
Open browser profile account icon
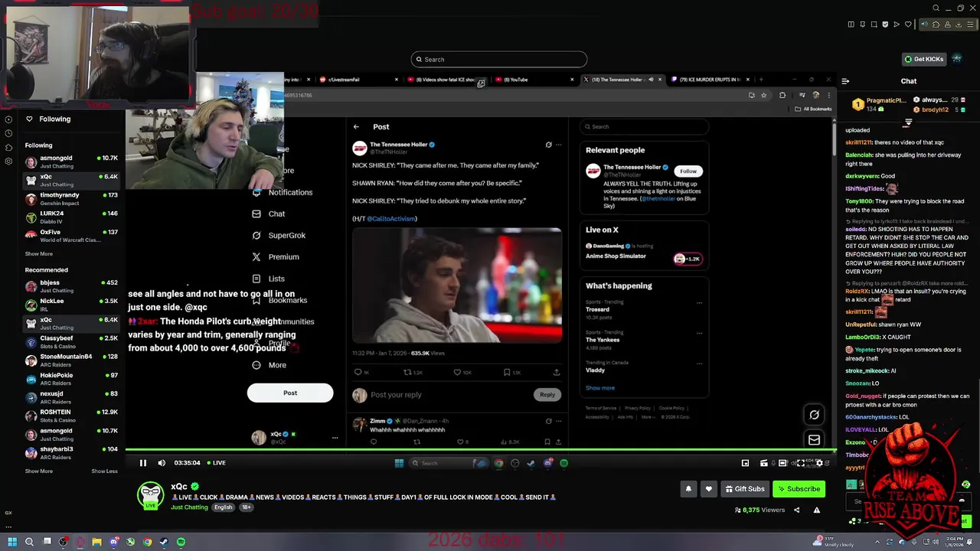948,24
